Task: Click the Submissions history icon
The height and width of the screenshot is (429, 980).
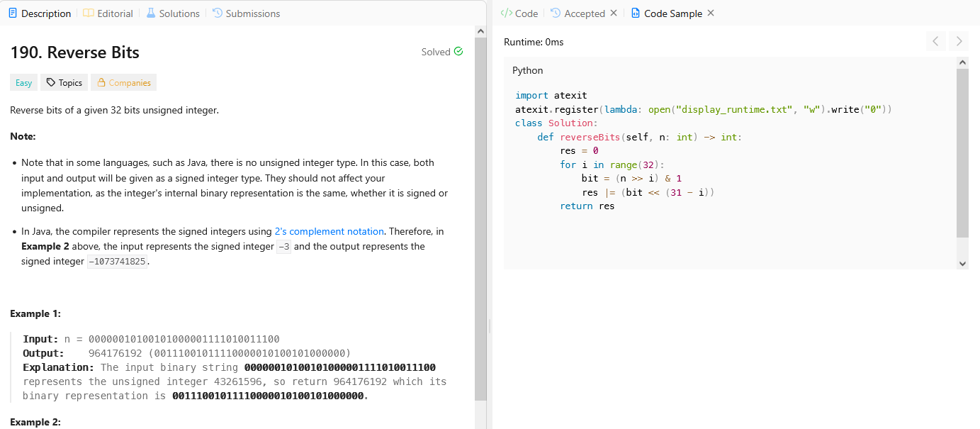Action: 218,13
